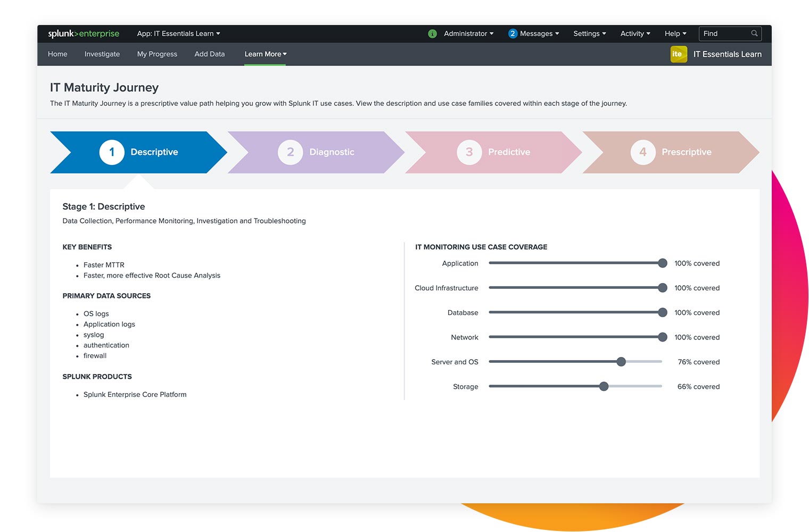Click the green info status icon
Screen dimensions: 809x532
tap(432, 34)
